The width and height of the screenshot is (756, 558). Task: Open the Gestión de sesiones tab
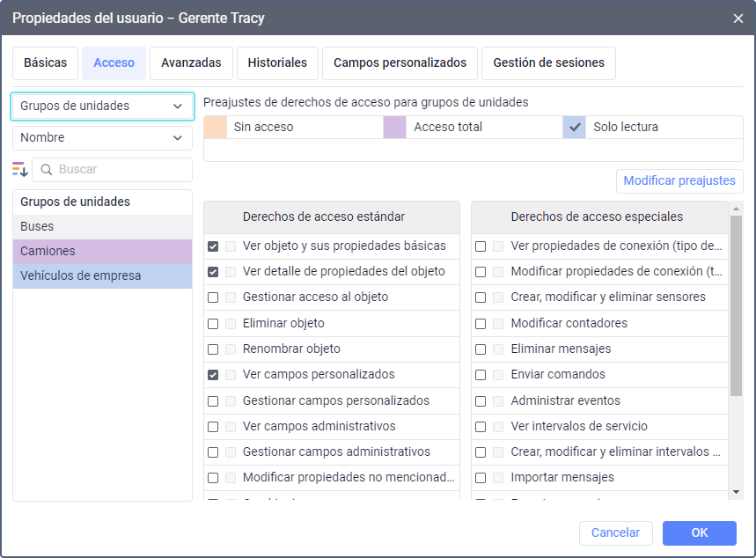[x=548, y=63]
